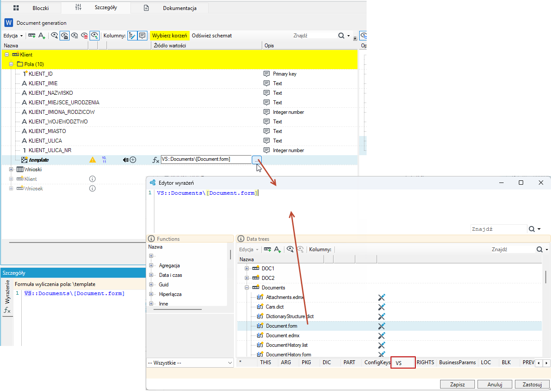The width and height of the screenshot is (551, 392).
Task: Click the info icon on the Wniosek row
Action: click(x=92, y=189)
